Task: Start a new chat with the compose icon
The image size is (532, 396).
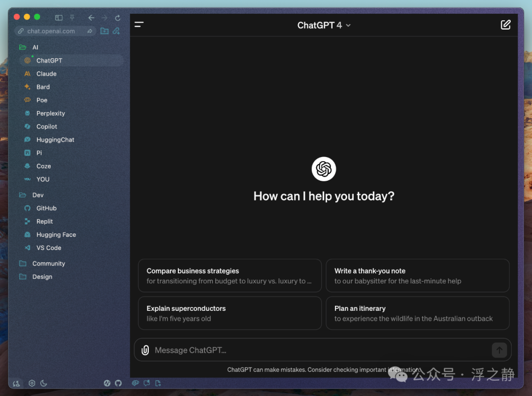Action: pos(505,25)
